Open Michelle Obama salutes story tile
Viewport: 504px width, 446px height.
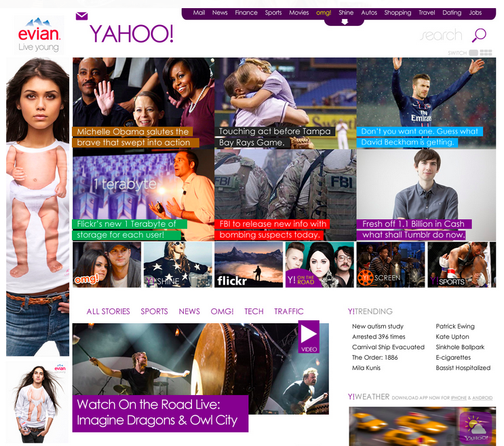pos(143,103)
